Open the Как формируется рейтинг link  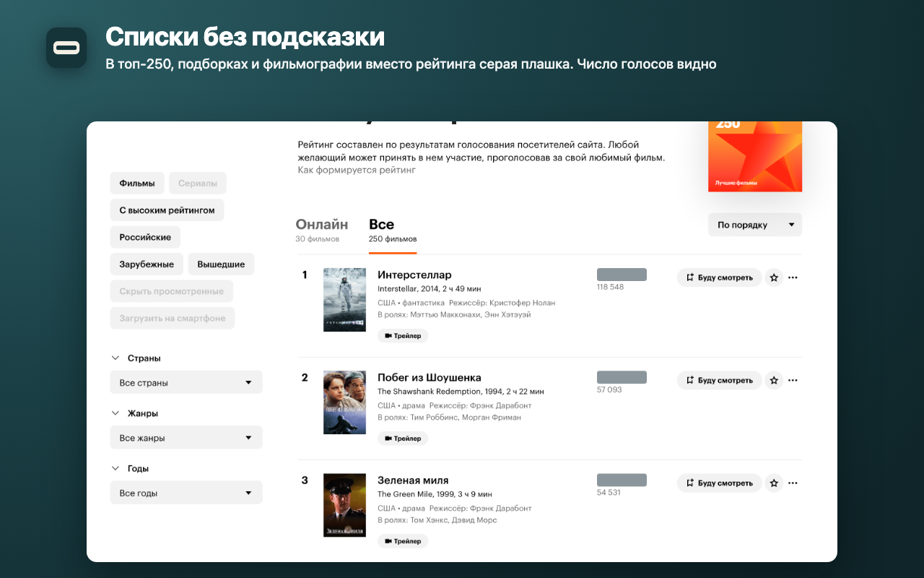coord(357,171)
